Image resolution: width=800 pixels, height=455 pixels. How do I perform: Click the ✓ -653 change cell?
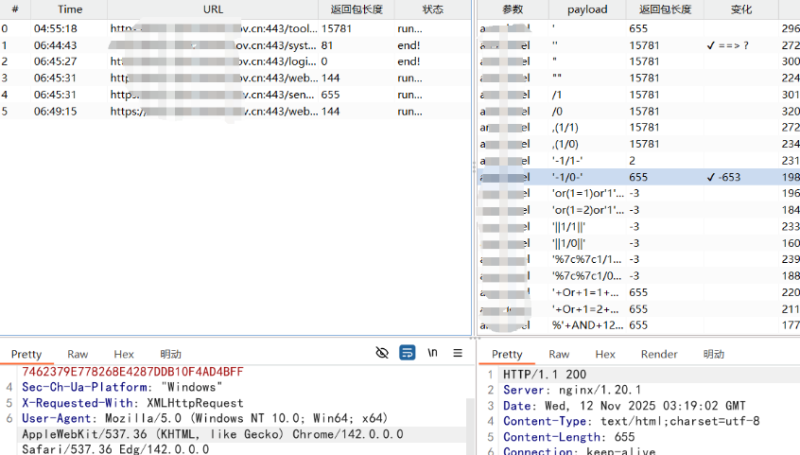click(x=741, y=177)
